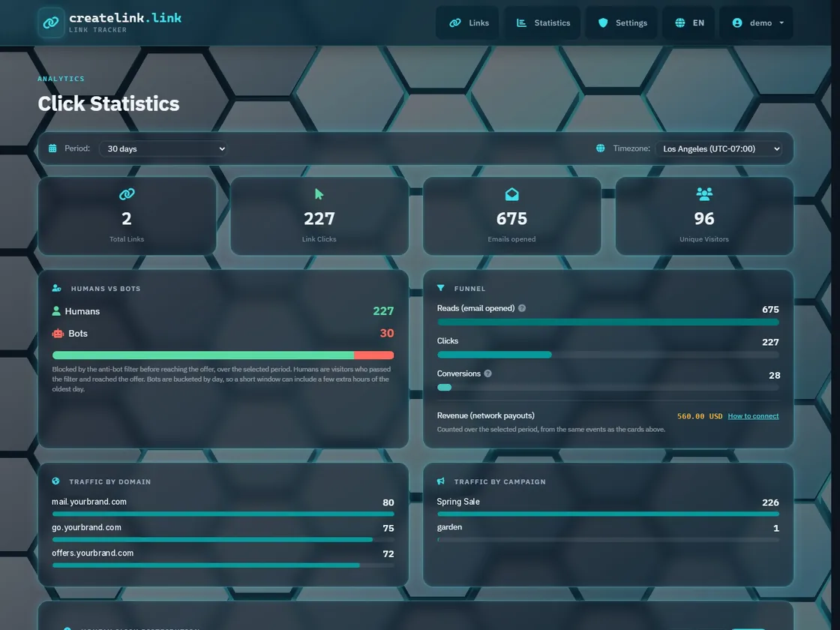The width and height of the screenshot is (840, 630).
Task: Select the Total Links stat card
Action: coord(127,216)
